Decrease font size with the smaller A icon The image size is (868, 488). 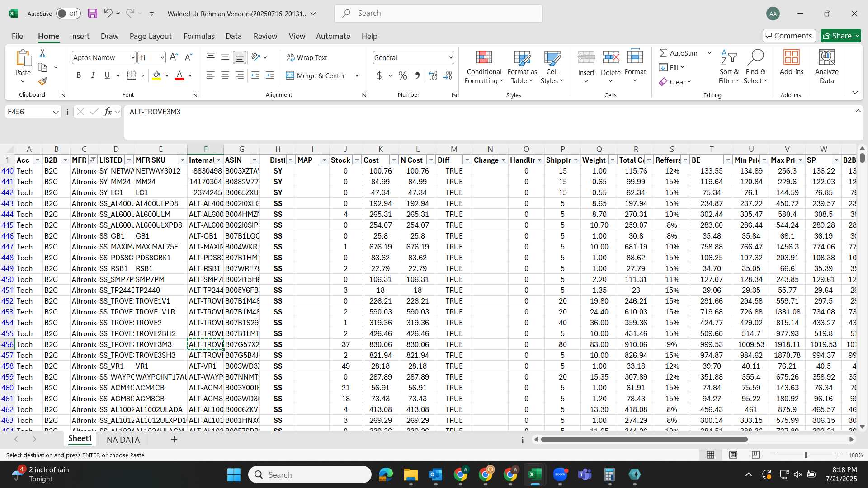click(189, 57)
